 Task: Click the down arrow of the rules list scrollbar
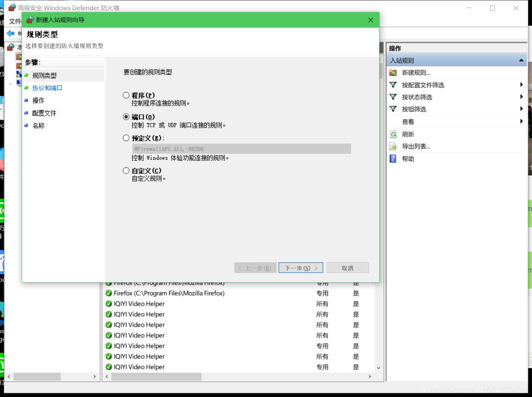click(378, 367)
